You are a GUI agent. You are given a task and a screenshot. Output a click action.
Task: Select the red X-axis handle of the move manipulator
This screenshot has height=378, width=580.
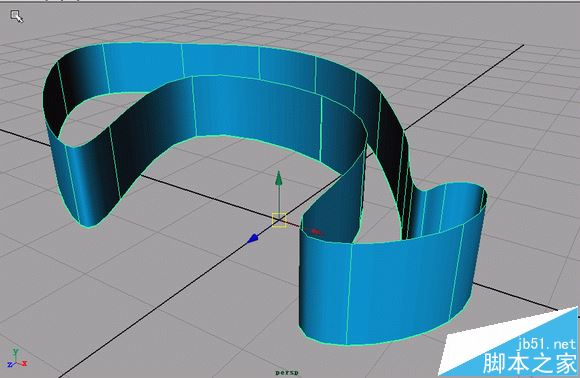[x=316, y=232]
